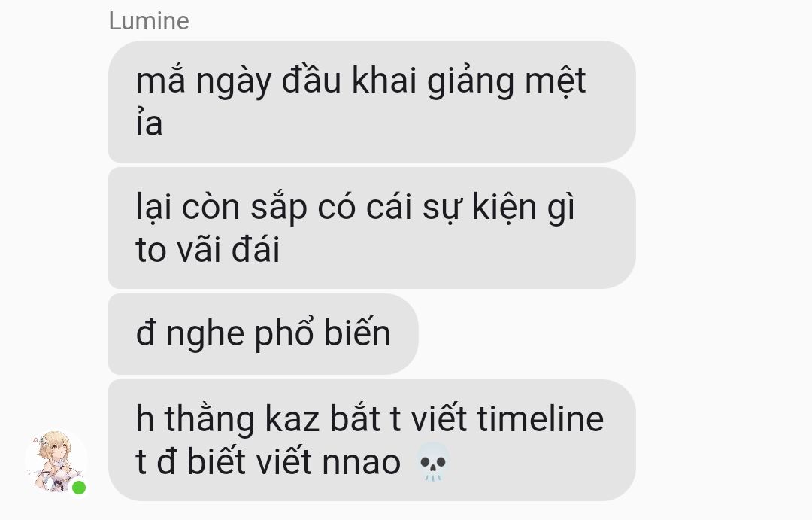Click the green online status dot

pos(79,488)
